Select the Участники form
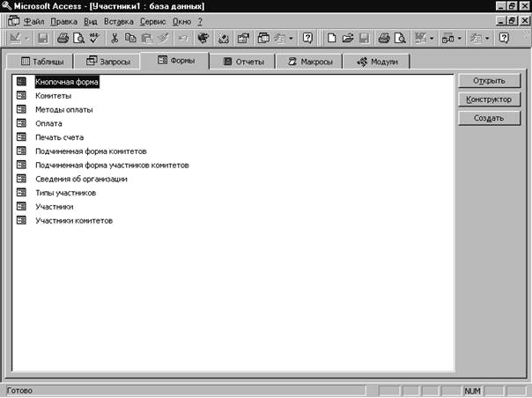Screen dimensions: 532x398 pos(55,207)
